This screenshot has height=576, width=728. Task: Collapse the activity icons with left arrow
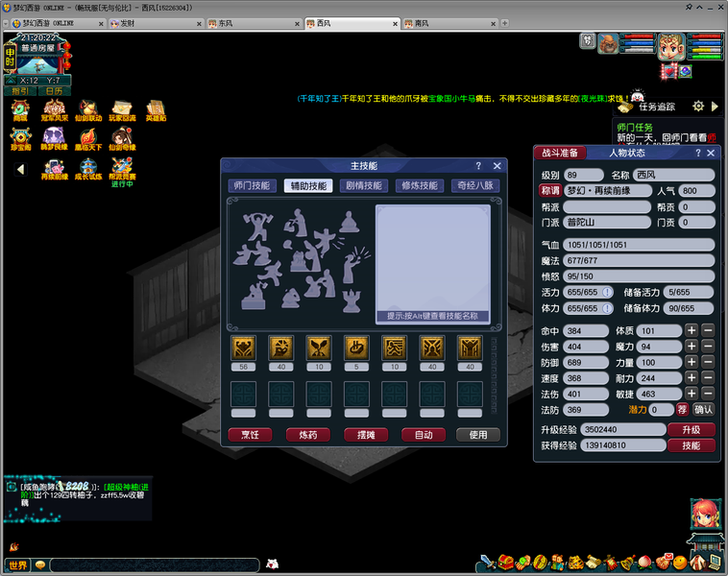[x=20, y=169]
